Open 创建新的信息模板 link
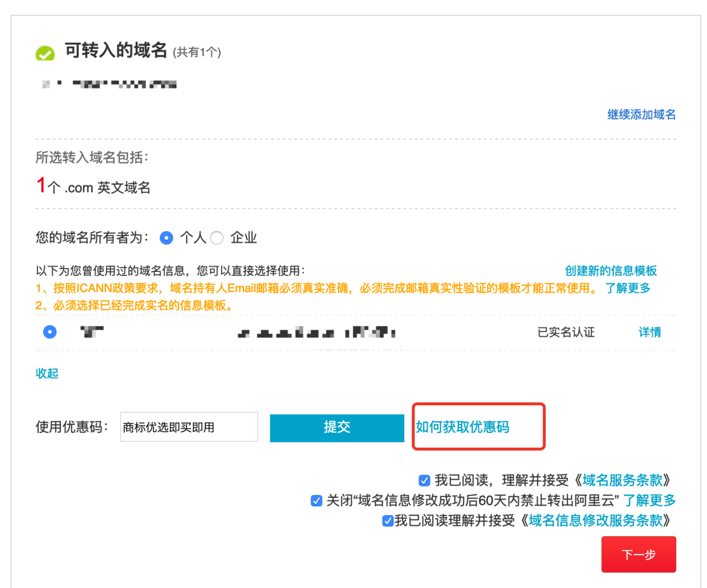707x588 pixels. click(x=611, y=271)
